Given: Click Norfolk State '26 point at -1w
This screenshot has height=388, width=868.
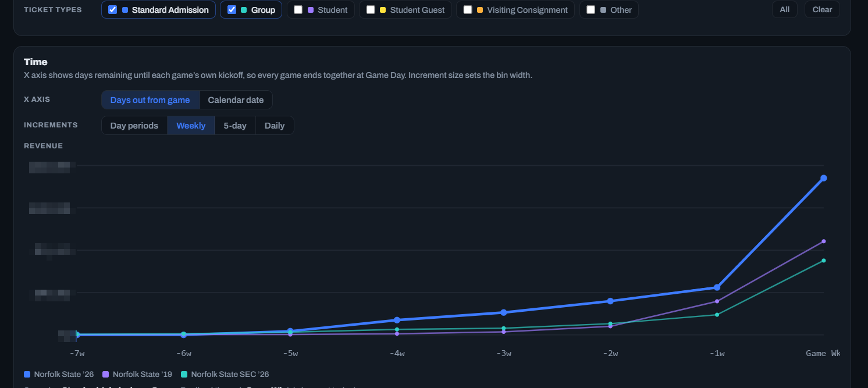Looking at the screenshot, I should (717, 287).
